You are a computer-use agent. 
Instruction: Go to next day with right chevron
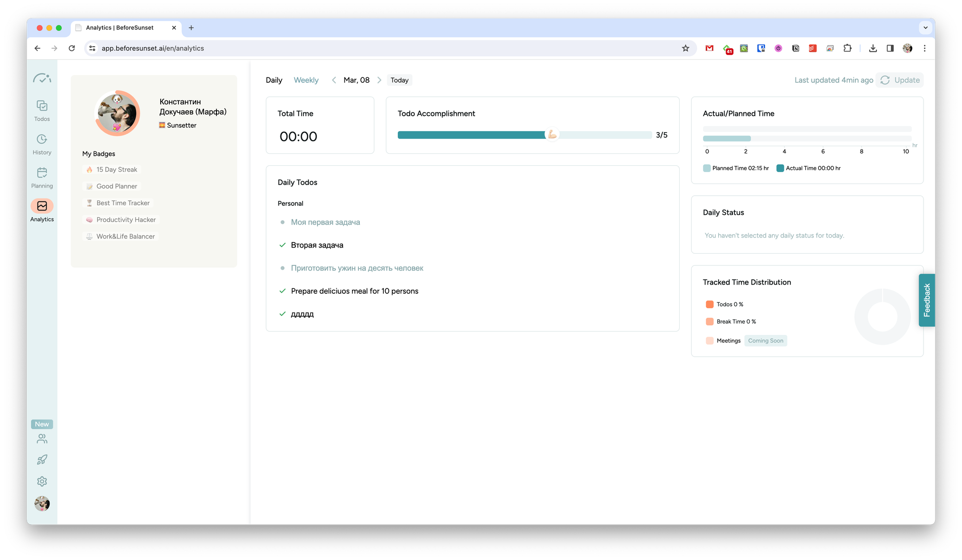(x=379, y=80)
